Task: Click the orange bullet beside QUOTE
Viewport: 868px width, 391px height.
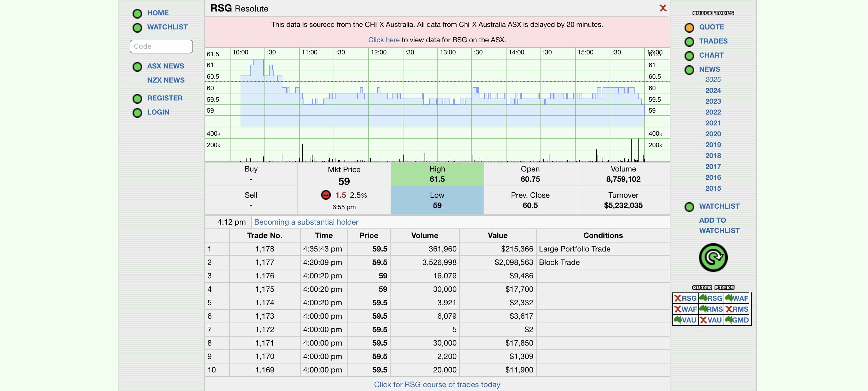Action: pos(689,28)
